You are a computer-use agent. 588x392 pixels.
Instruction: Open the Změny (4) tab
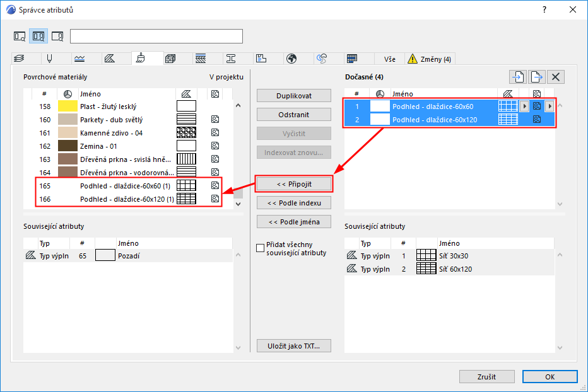point(430,59)
